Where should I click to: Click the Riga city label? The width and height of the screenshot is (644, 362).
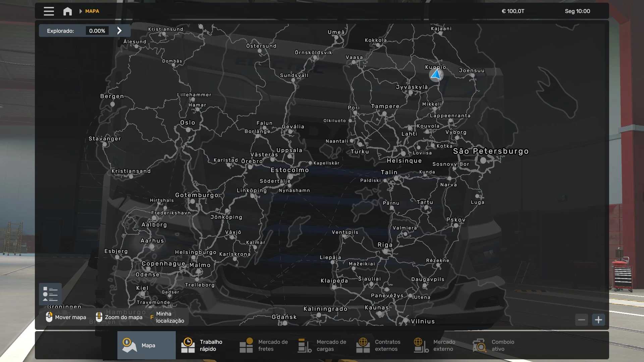click(385, 245)
